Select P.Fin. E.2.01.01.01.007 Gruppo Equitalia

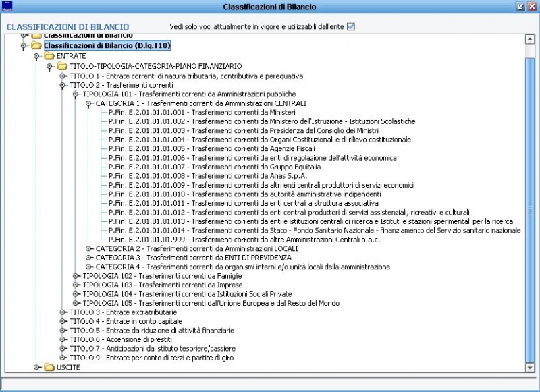[x=215, y=167]
